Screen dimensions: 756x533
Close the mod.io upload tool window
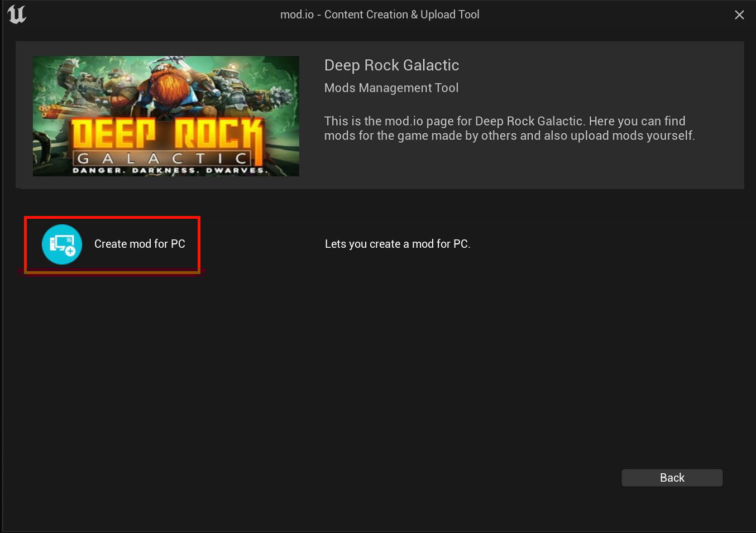coord(739,15)
